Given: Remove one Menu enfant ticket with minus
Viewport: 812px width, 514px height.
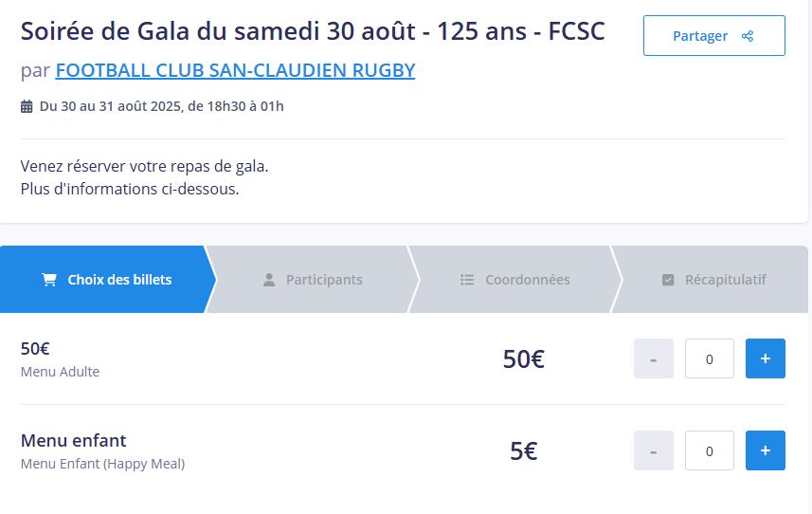Looking at the screenshot, I should [654, 450].
